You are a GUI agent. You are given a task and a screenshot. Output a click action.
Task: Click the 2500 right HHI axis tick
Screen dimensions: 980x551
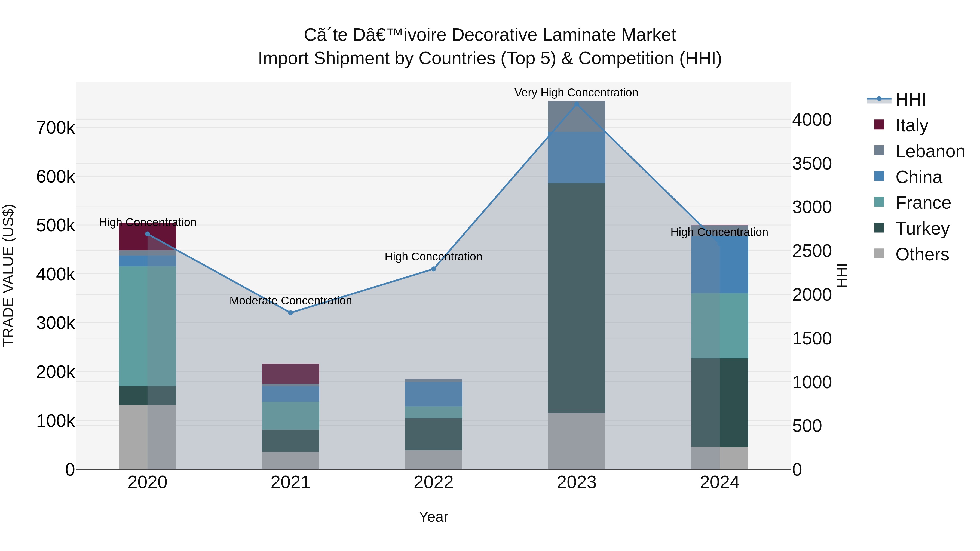tap(812, 251)
